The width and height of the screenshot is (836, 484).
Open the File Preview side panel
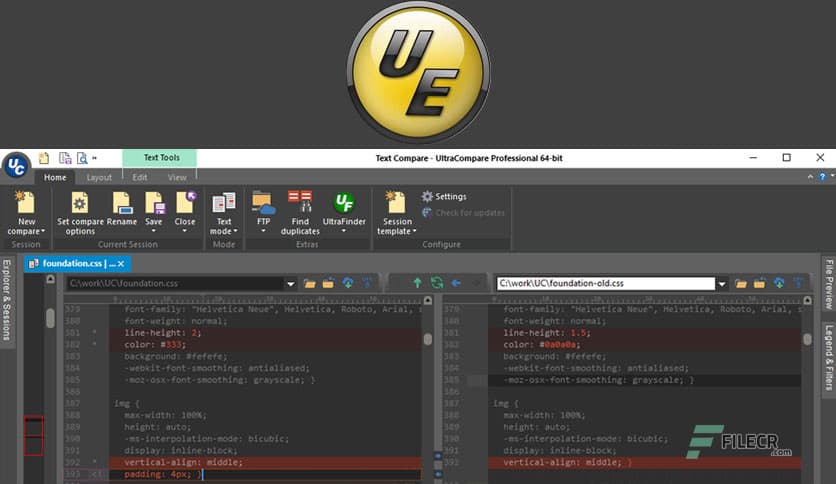pos(829,284)
